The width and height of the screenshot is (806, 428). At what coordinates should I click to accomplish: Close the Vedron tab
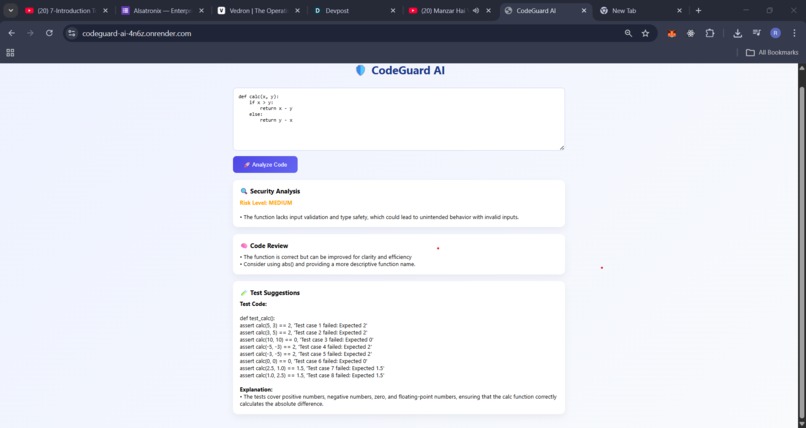[297, 10]
